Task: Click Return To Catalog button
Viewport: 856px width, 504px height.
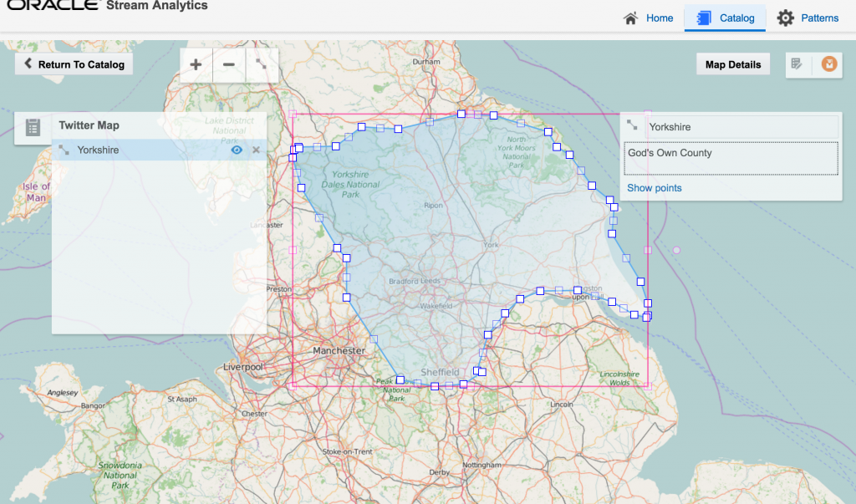Action: click(x=74, y=64)
